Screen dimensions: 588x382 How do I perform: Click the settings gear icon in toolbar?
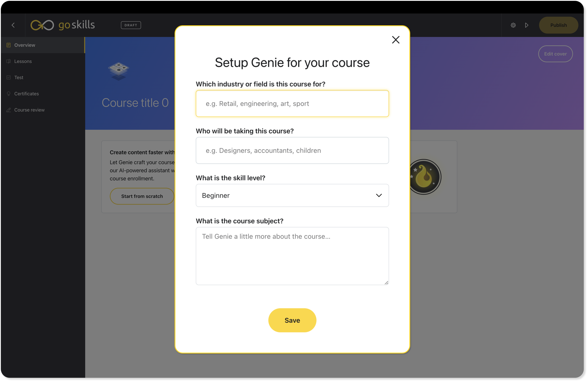coord(513,25)
